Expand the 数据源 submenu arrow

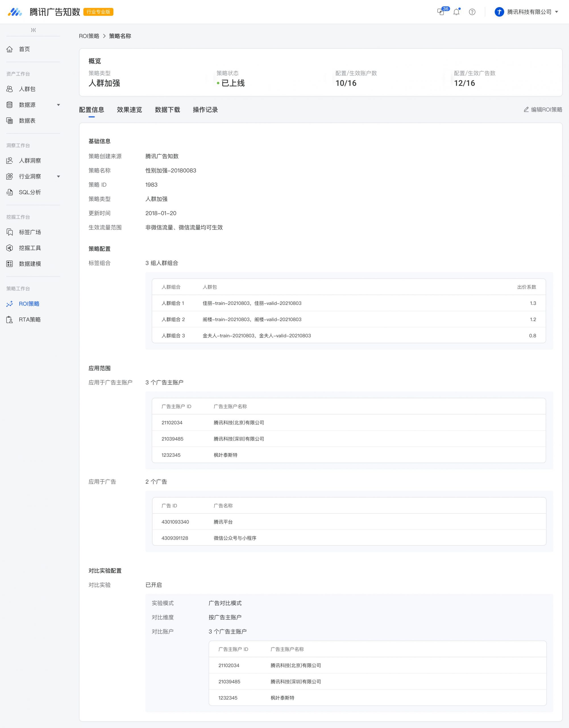(58, 105)
